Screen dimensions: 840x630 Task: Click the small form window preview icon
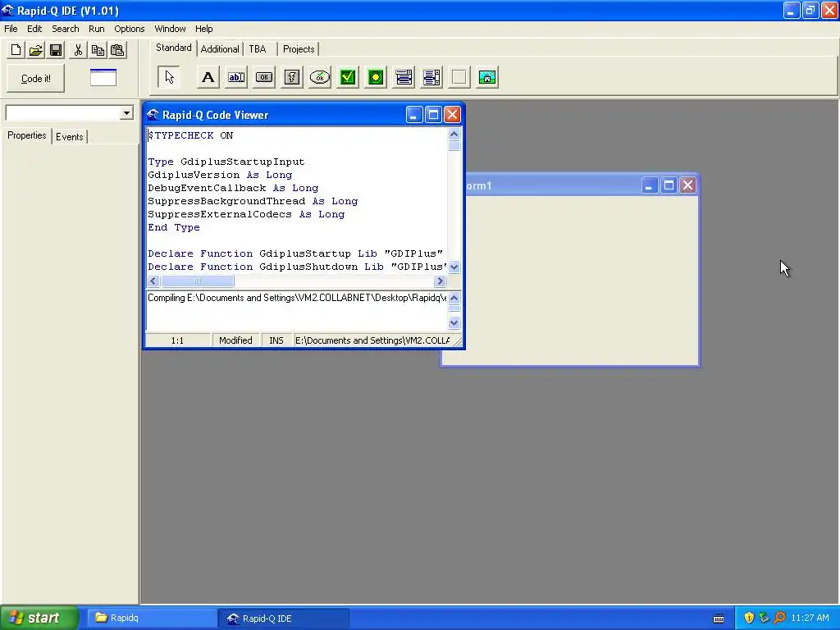tap(103, 78)
